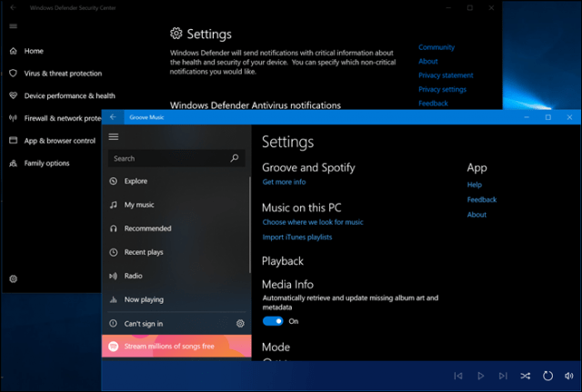Open Community link in Defender
This screenshot has height=392, width=582.
[436, 47]
